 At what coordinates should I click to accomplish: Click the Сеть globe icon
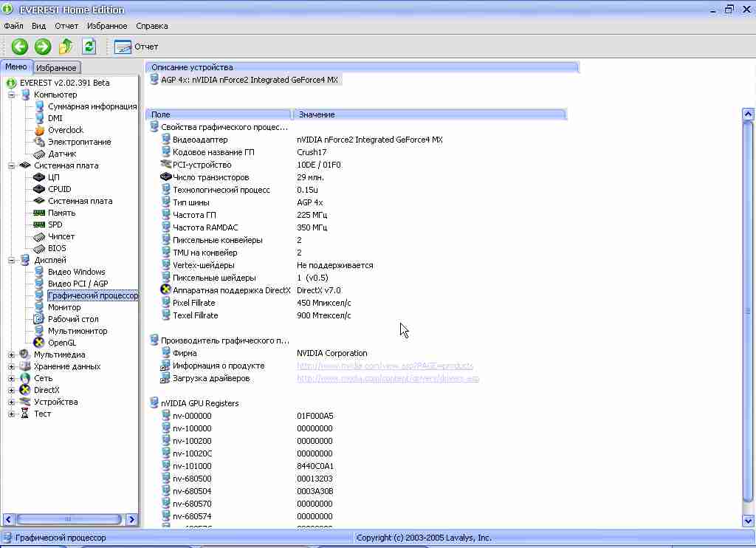pyautogui.click(x=25, y=378)
